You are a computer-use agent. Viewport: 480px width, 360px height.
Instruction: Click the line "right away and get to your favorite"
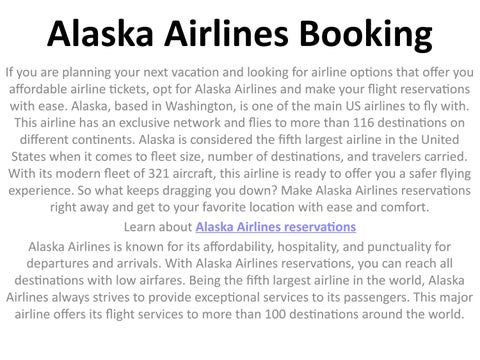pos(240,207)
